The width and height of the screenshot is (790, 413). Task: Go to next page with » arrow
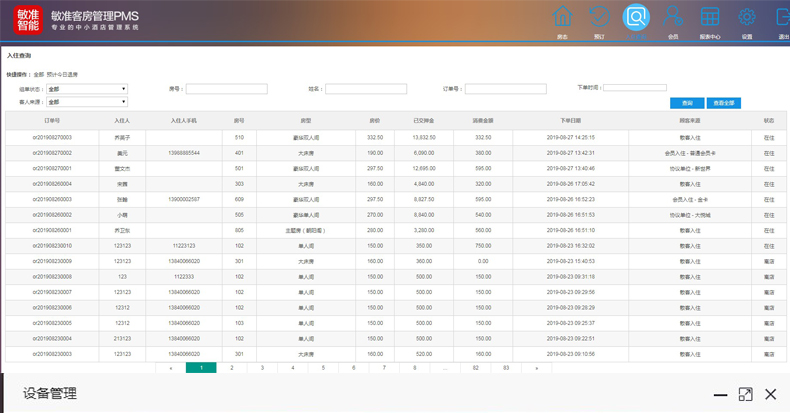pos(537,368)
